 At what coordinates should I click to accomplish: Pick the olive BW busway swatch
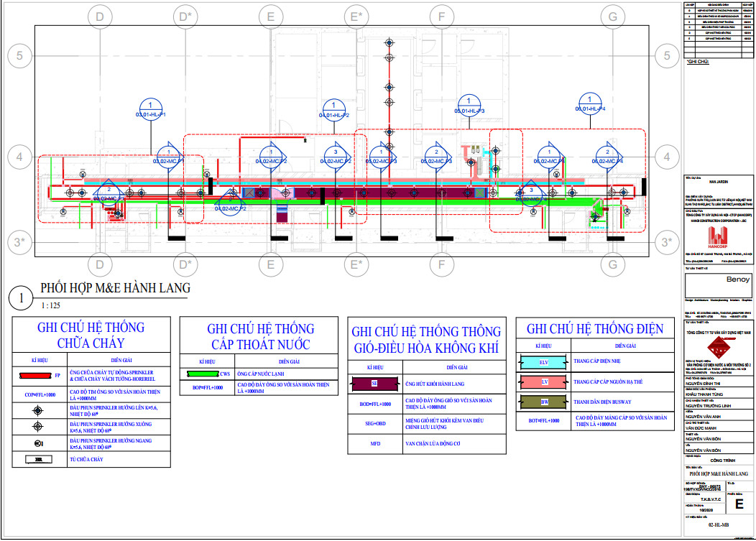(x=543, y=401)
